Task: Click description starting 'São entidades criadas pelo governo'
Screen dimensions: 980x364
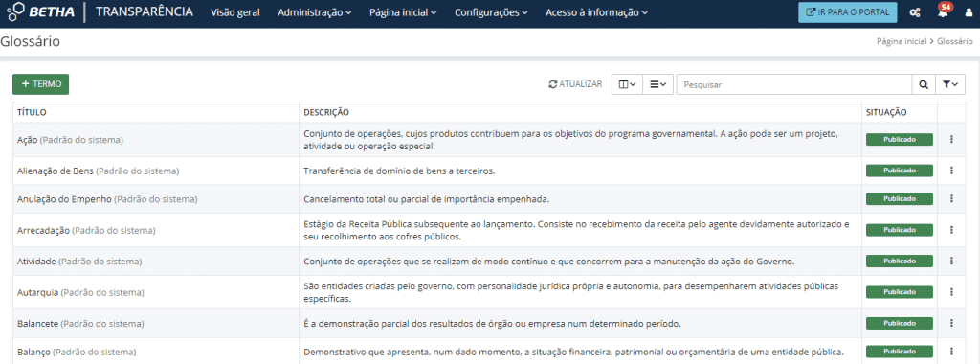Action: point(570,292)
